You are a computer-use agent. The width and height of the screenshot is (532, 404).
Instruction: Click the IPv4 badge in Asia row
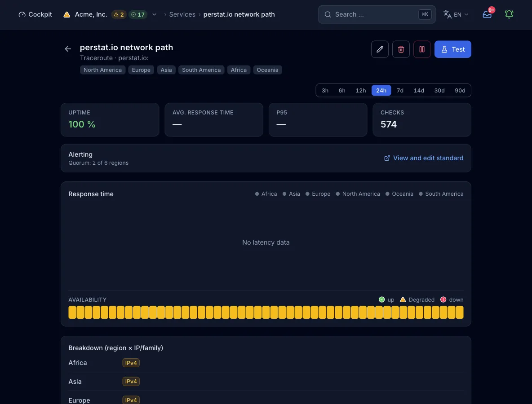pos(131,382)
